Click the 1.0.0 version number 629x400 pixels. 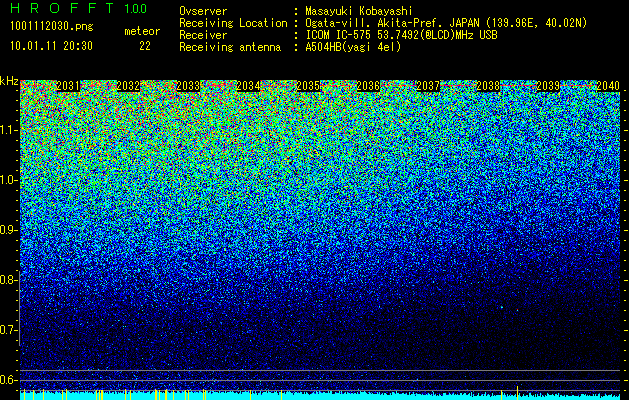pyautogui.click(x=136, y=8)
